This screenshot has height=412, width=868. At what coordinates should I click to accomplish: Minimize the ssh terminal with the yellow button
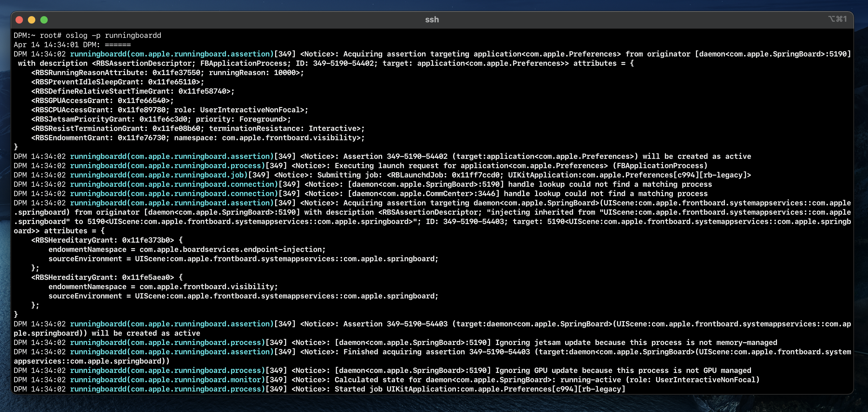(32, 20)
